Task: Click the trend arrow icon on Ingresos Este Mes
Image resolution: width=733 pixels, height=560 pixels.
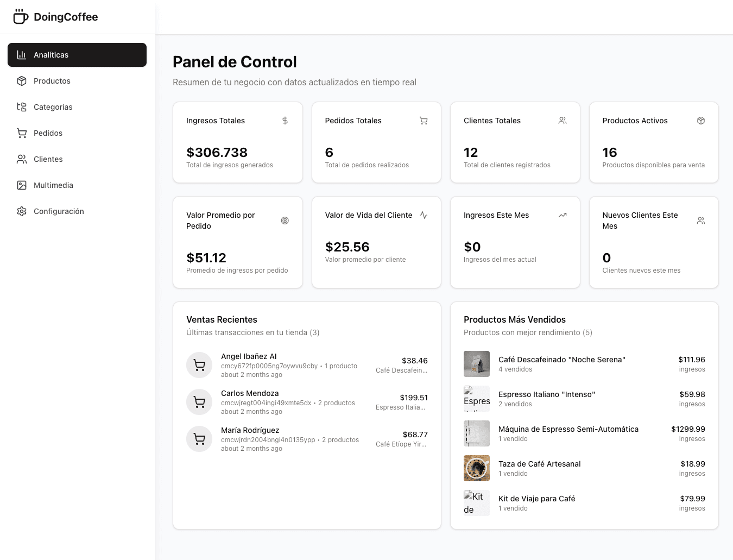Action: click(x=563, y=215)
